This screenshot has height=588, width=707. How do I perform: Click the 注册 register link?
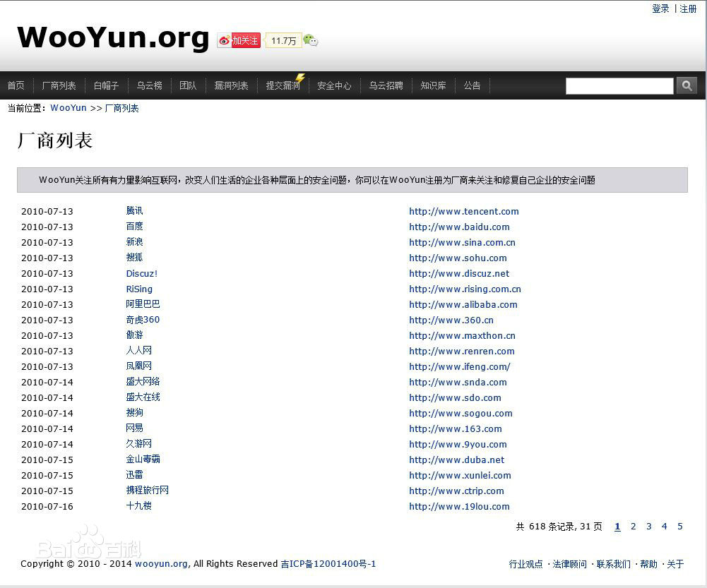[x=688, y=8]
